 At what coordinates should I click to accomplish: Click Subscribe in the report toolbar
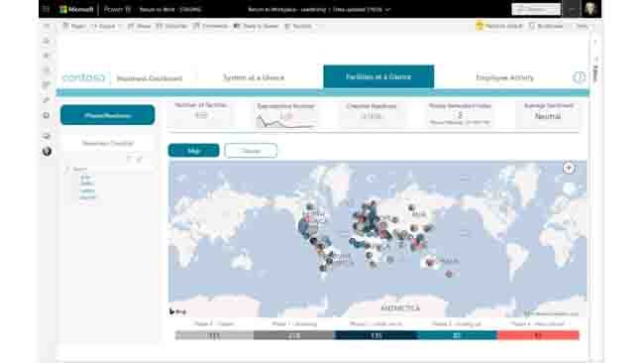point(171,26)
